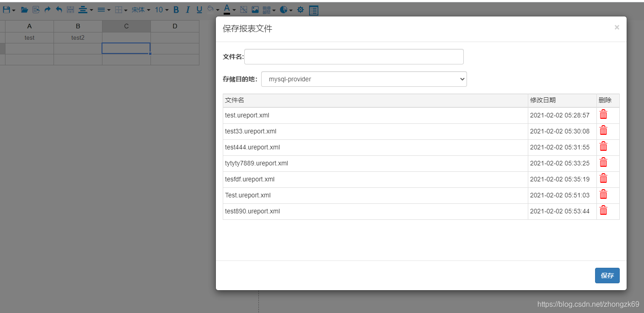This screenshot has height=313, width=644.
Task: Expand the cell border dropdown arrow
Action: pos(126,10)
